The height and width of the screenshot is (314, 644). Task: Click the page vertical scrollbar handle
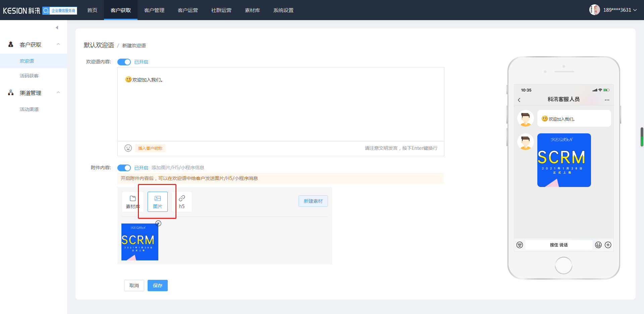[x=642, y=137]
